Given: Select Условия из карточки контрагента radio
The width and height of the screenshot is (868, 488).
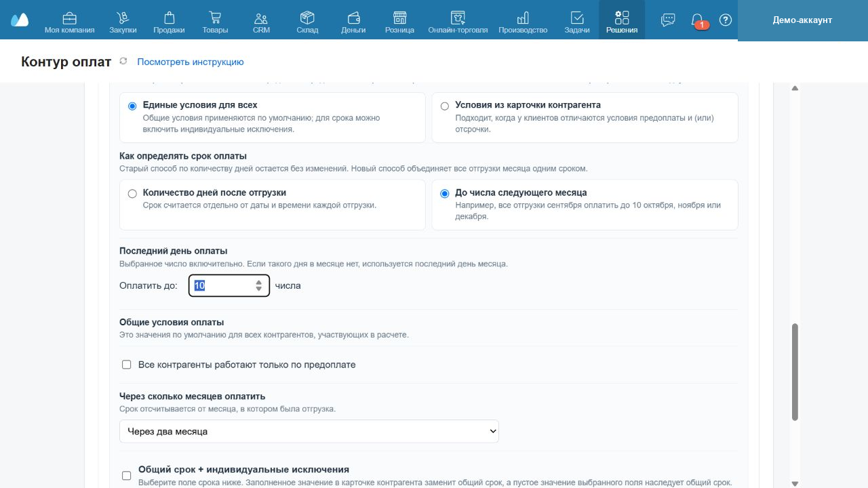Looking at the screenshot, I should point(445,106).
